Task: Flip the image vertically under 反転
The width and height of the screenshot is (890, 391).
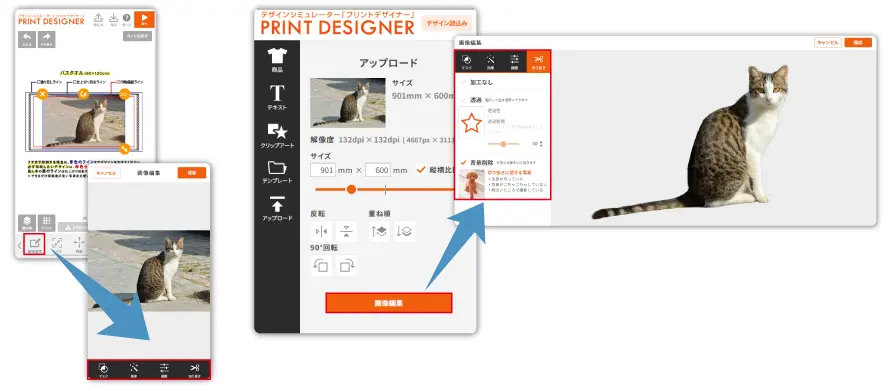Action: point(347,231)
